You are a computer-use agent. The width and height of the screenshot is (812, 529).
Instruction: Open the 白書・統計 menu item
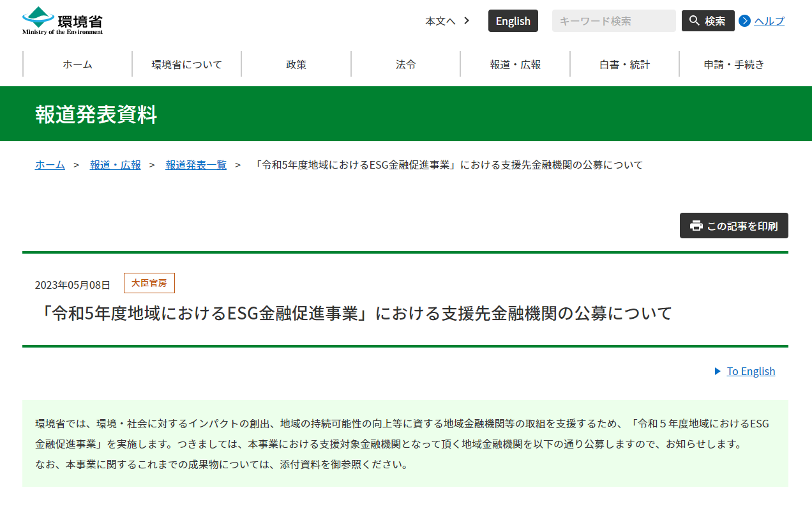[x=624, y=64]
